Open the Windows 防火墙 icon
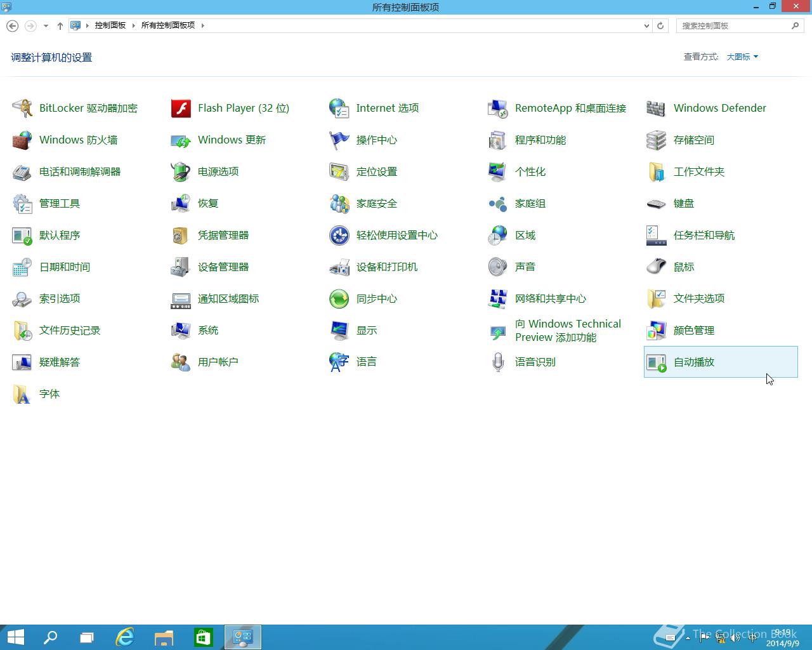The width and height of the screenshot is (812, 650). click(22, 140)
